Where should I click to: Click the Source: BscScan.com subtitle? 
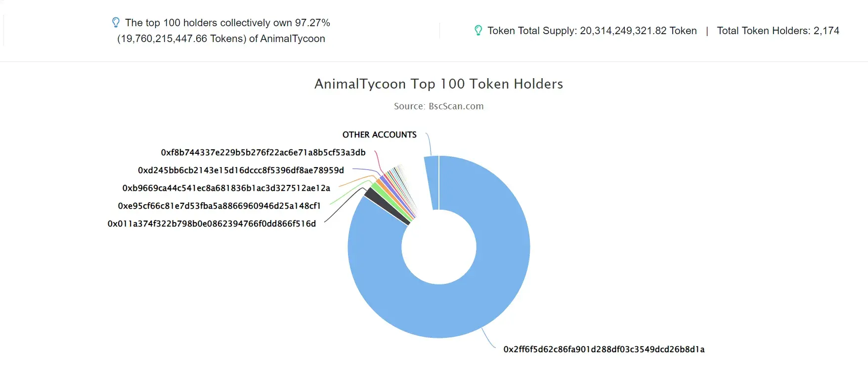coord(439,106)
